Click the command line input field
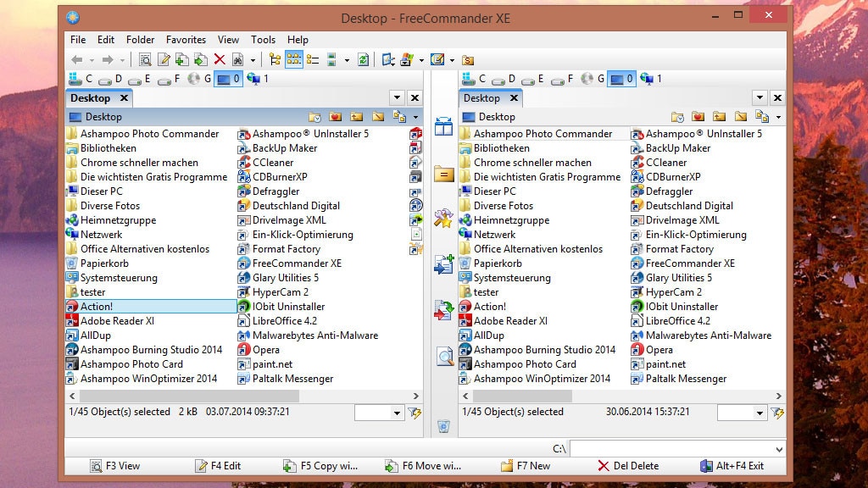Screen dimensions: 868x488 672,449
